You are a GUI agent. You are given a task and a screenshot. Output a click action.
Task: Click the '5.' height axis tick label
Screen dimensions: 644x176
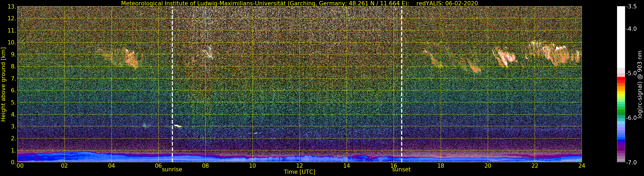(x=13, y=102)
